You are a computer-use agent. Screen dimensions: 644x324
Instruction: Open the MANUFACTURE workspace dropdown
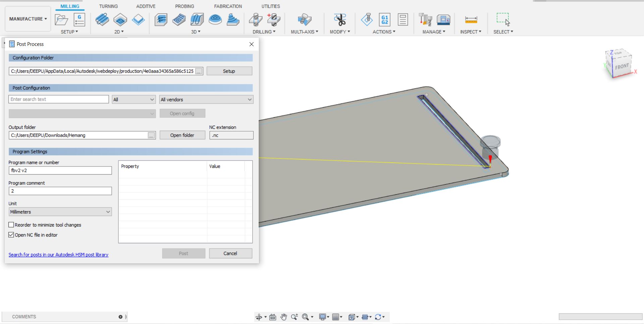(x=28, y=19)
